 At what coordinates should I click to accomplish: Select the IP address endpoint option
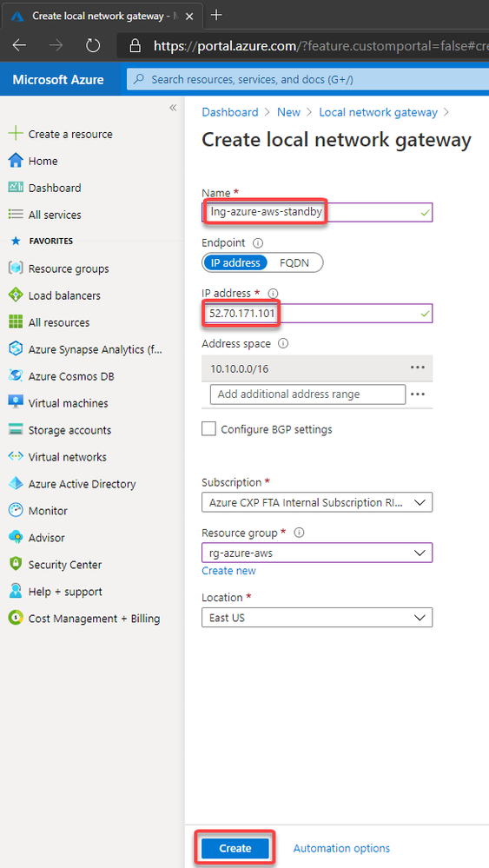pos(235,263)
